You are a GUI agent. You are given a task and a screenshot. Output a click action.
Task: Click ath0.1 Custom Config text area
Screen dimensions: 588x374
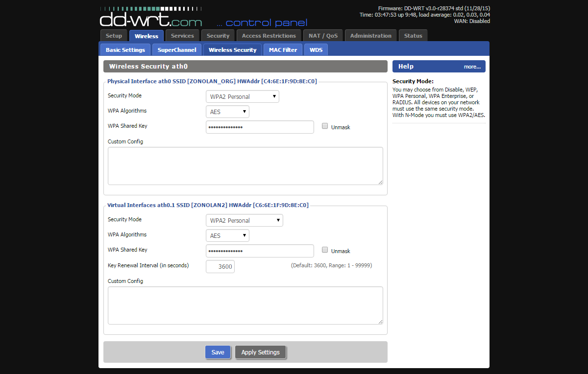click(x=245, y=305)
